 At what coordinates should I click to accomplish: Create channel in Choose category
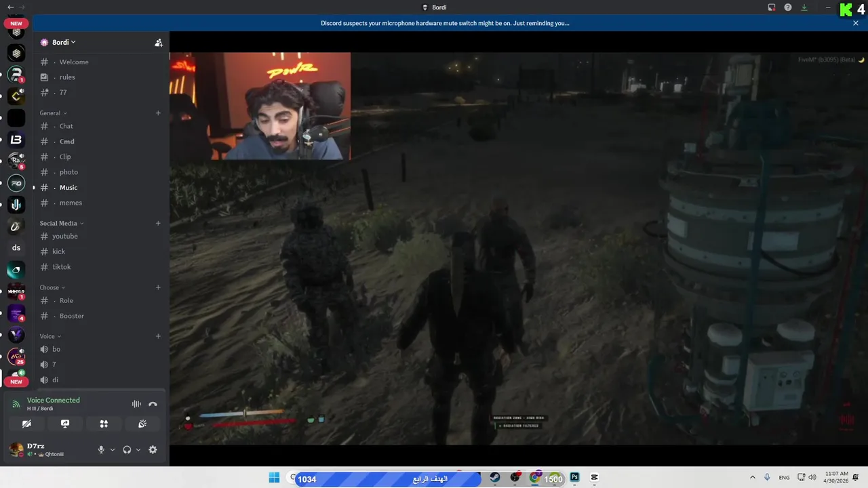pos(158,287)
